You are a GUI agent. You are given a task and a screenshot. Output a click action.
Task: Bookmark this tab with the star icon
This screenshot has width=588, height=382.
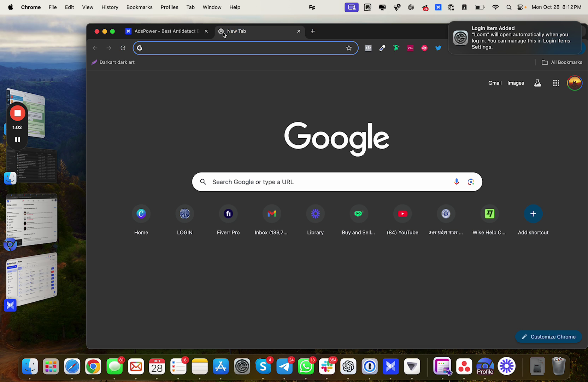[x=349, y=48]
